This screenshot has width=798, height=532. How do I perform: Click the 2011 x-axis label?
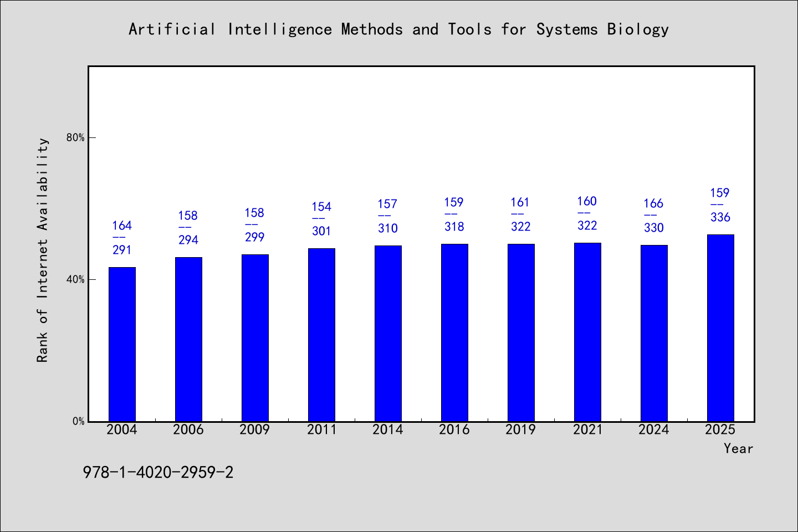[x=321, y=429]
